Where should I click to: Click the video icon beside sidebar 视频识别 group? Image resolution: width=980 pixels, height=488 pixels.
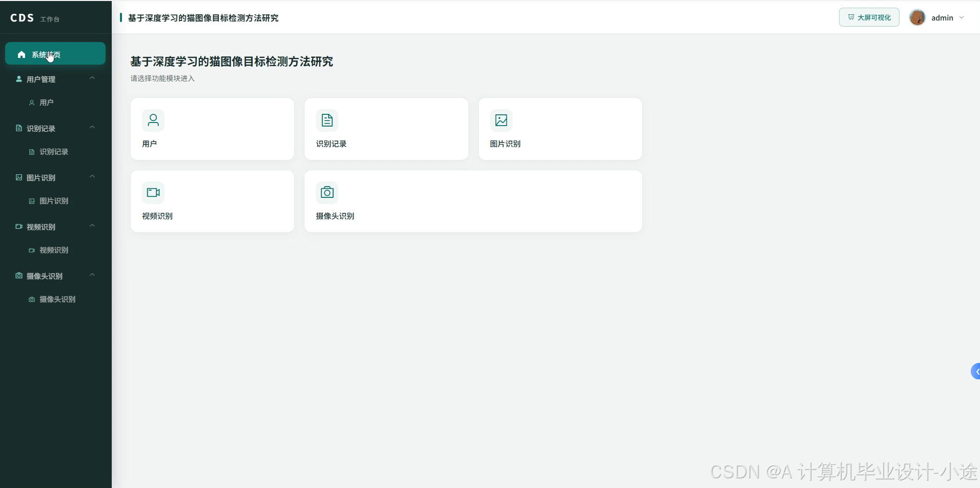click(19, 227)
